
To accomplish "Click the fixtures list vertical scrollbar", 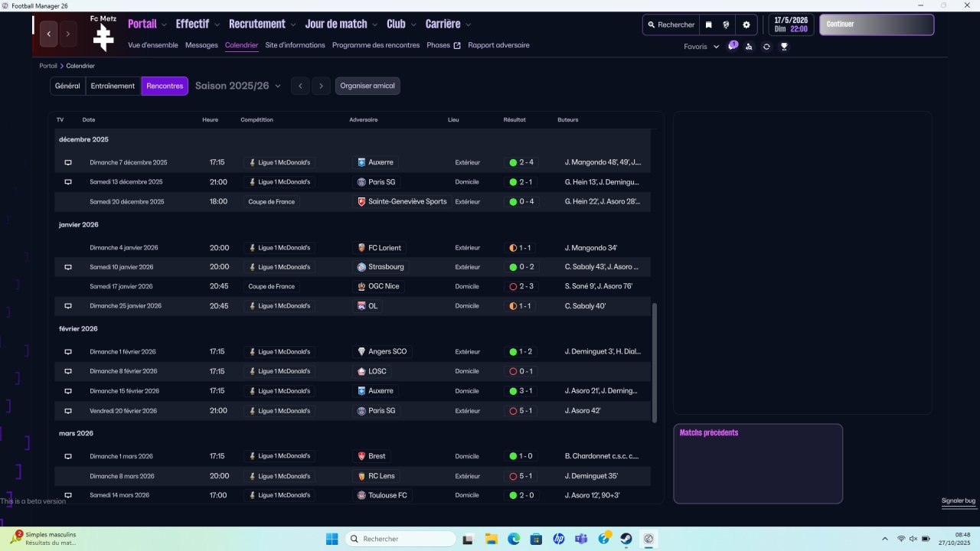I will click(x=654, y=363).
